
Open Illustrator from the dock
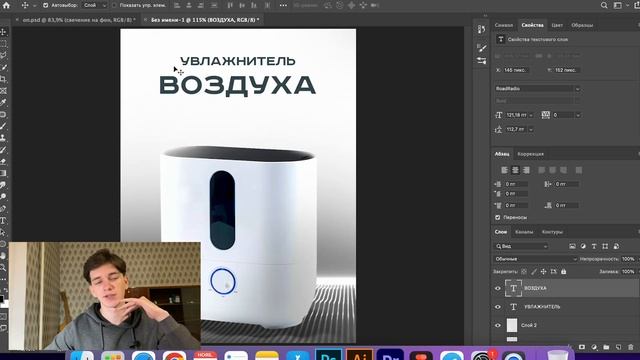click(360, 355)
